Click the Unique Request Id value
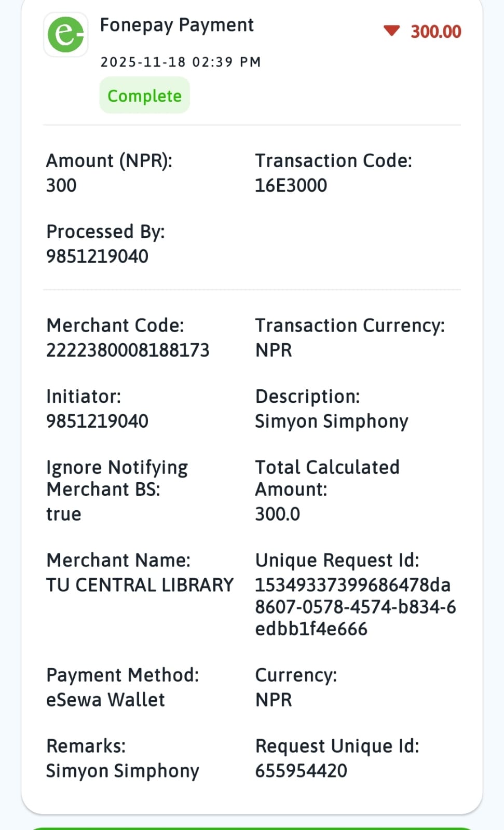The image size is (504, 830). pos(355,607)
